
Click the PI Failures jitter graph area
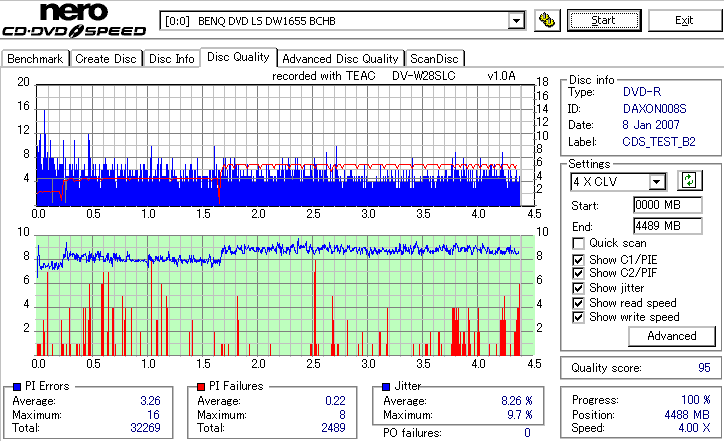click(x=285, y=296)
